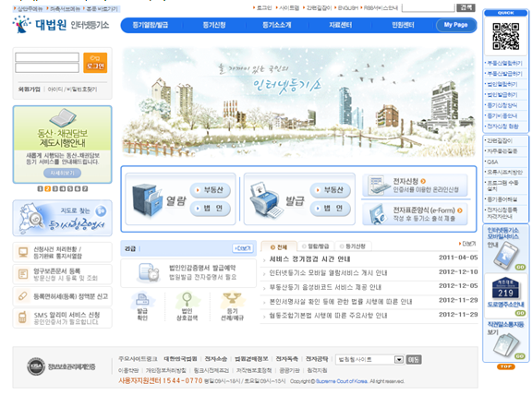Screen dimensions: 532x396
Task: Click the 등기비용안내 quick link
Action: pyautogui.click(x=502, y=116)
